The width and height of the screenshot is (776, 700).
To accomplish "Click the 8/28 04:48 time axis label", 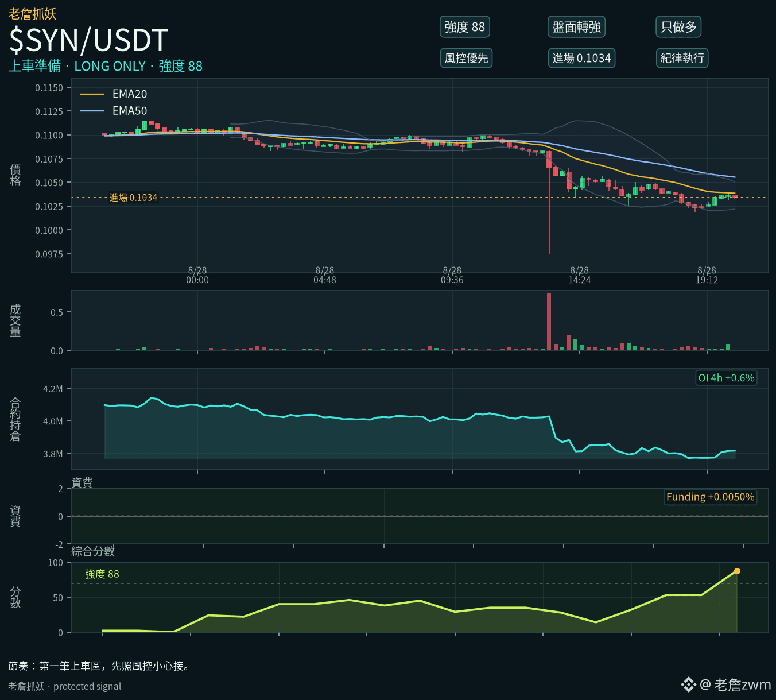I will tap(325, 275).
